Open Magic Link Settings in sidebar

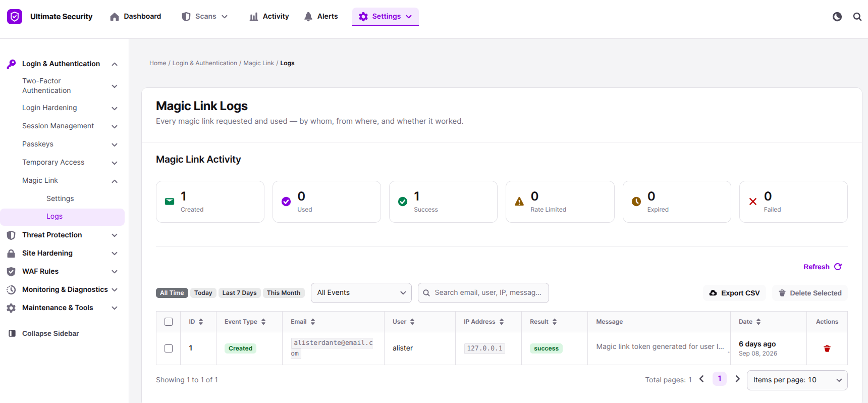[60, 199]
